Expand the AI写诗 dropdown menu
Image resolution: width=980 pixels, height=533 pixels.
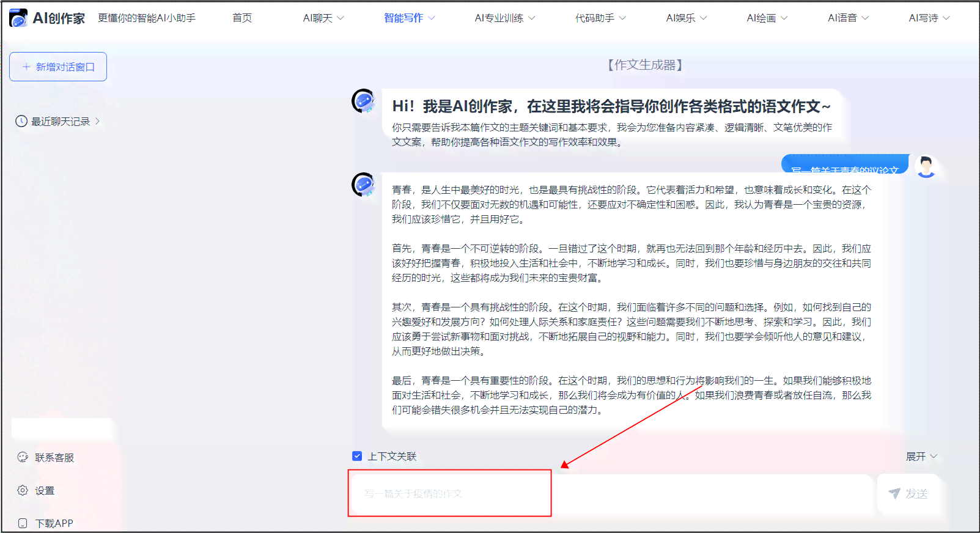coord(929,18)
